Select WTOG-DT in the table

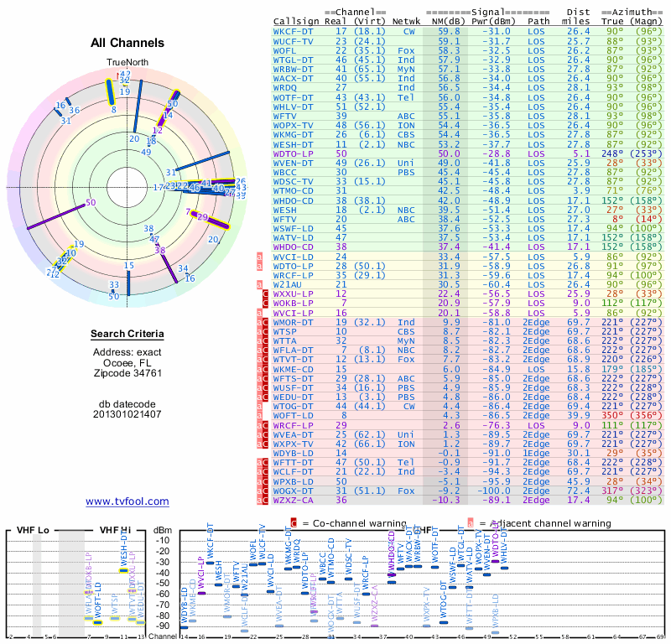pyautogui.click(x=293, y=407)
